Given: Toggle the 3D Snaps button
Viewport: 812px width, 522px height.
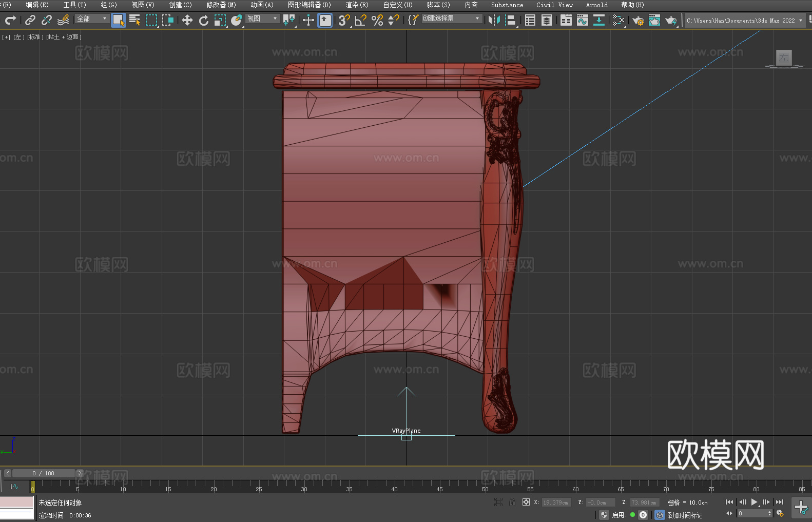Looking at the screenshot, I should tap(344, 21).
